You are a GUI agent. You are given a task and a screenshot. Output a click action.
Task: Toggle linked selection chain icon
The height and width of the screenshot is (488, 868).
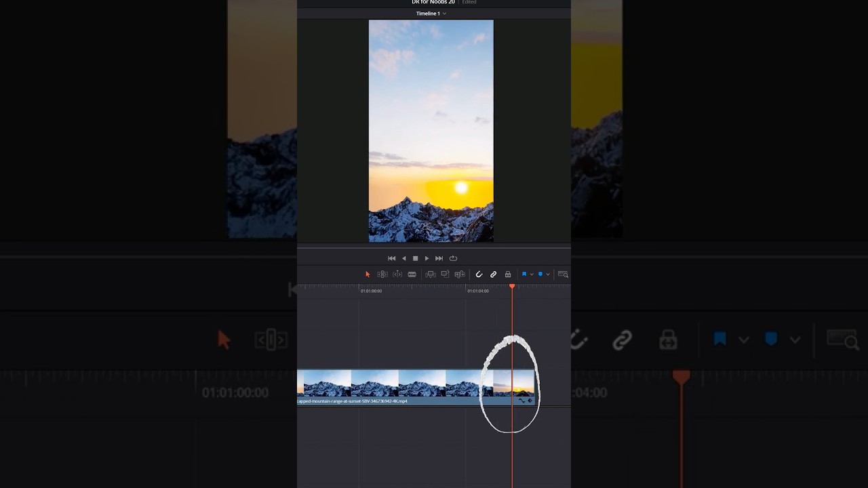point(493,274)
